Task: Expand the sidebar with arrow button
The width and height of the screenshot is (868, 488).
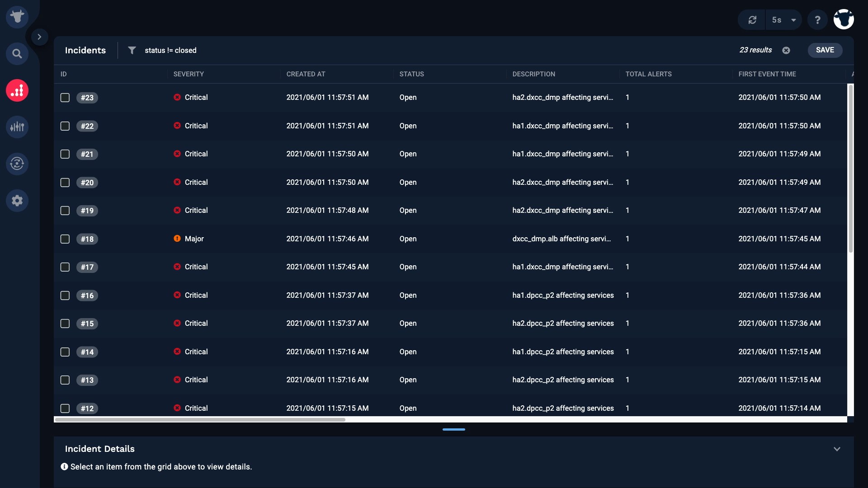Action: (39, 37)
